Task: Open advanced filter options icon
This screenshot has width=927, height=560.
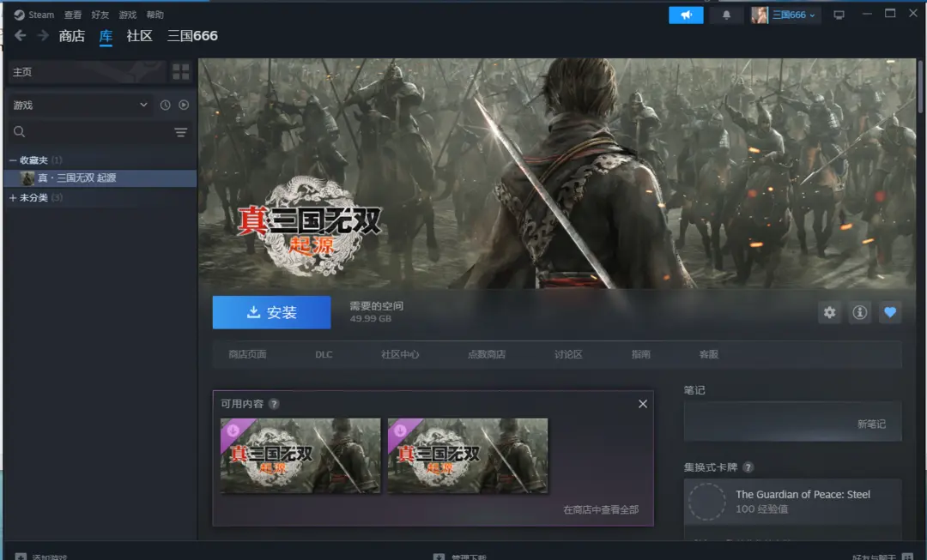Action: (181, 132)
